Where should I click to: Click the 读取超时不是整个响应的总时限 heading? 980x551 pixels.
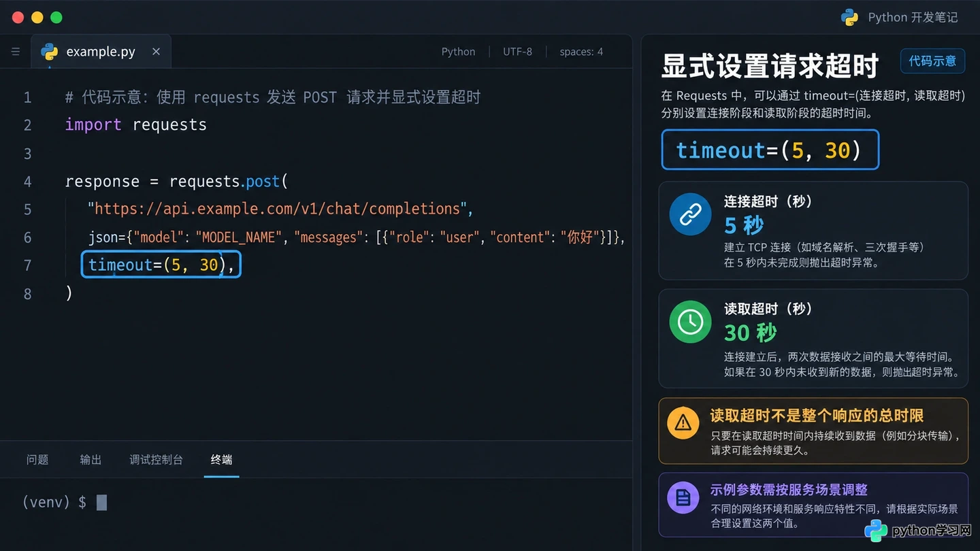point(817,416)
